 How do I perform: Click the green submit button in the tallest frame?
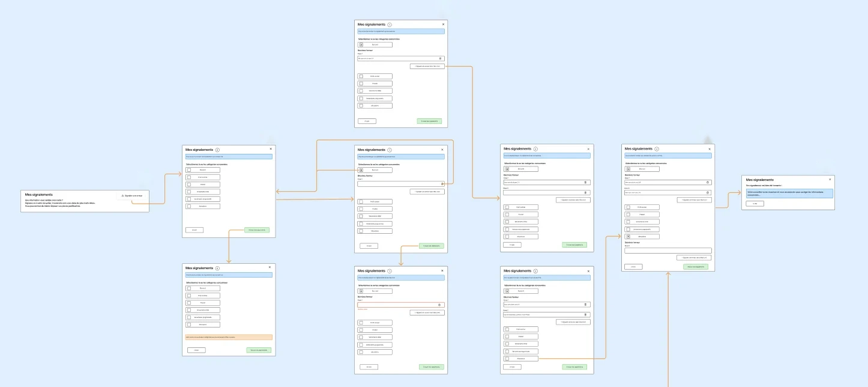coord(696,266)
